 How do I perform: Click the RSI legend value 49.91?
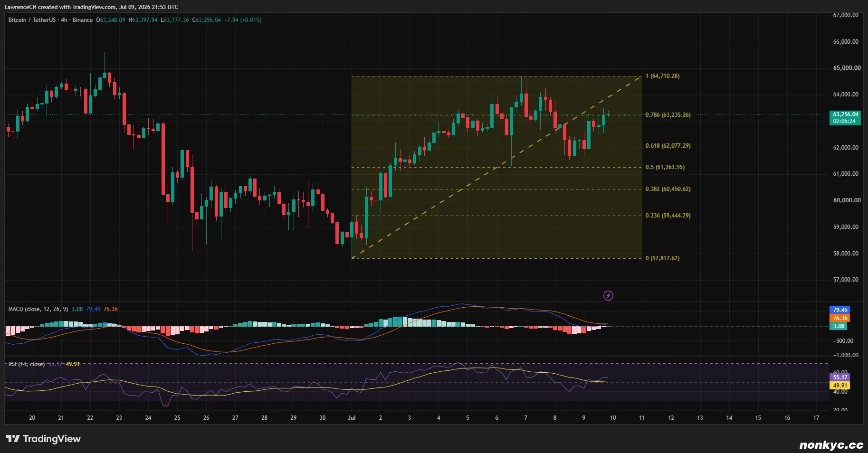73,364
